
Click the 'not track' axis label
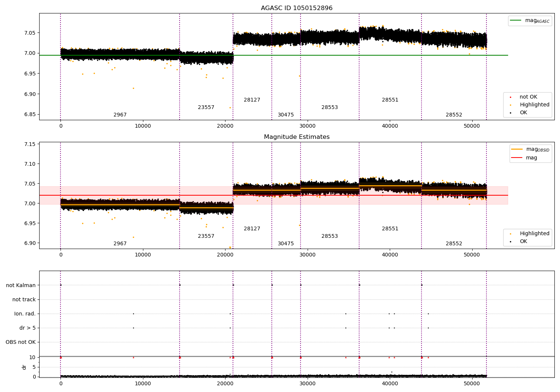click(x=24, y=300)
